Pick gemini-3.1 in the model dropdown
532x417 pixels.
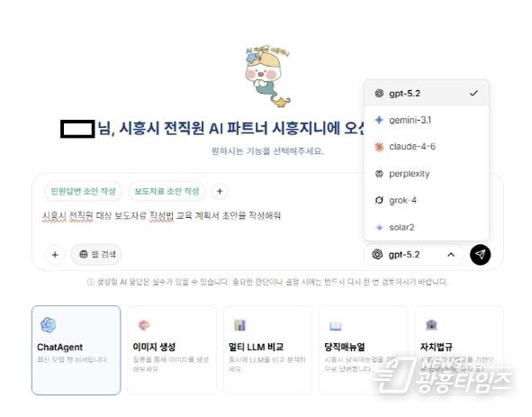pyautogui.click(x=427, y=120)
